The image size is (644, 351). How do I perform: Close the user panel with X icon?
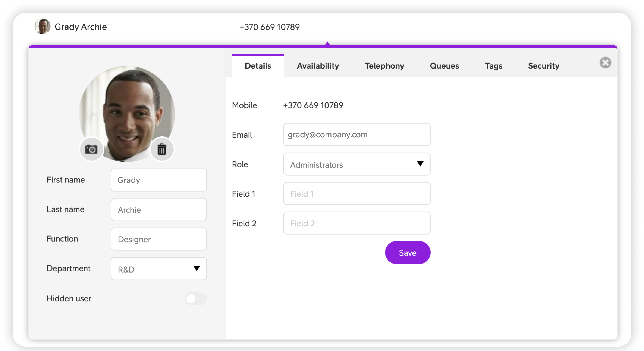click(x=605, y=63)
